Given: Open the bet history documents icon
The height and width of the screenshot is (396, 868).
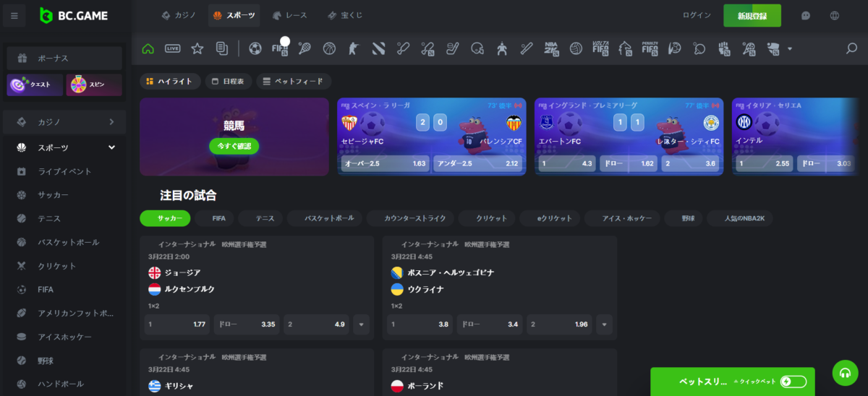Looking at the screenshot, I should pos(221,48).
